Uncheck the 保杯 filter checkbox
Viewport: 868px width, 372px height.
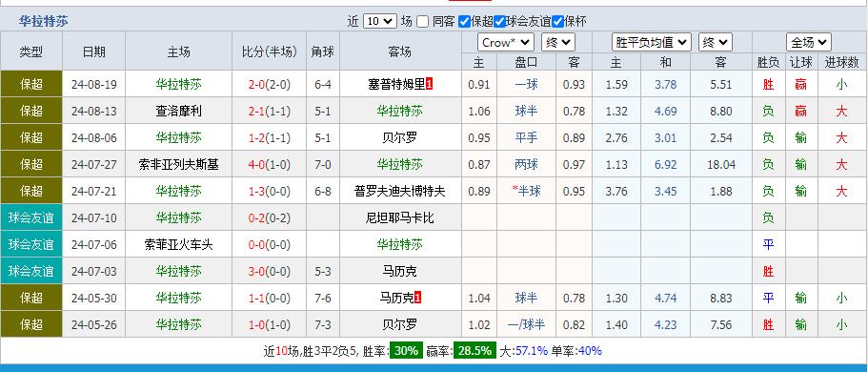(x=558, y=22)
